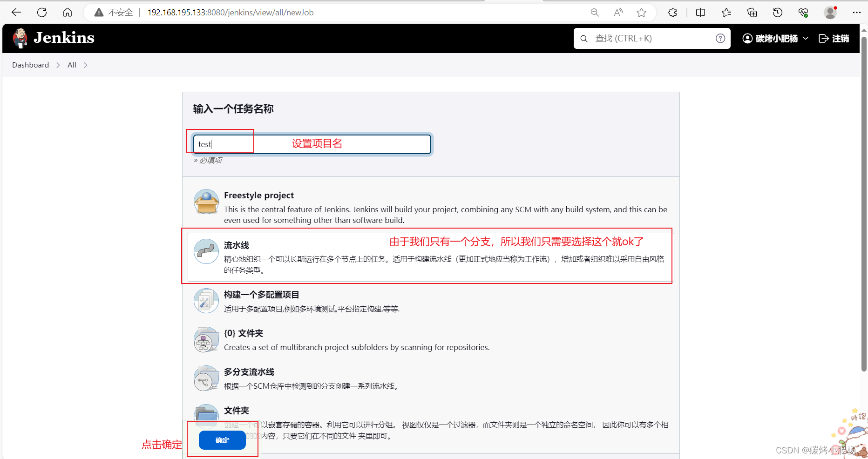
Task: Click the All breadcrumb item
Action: click(x=72, y=65)
